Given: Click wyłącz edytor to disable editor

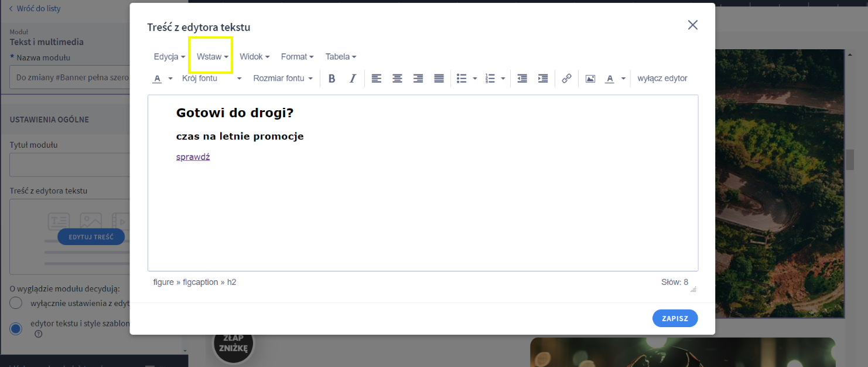Looking at the screenshot, I should pos(662,79).
